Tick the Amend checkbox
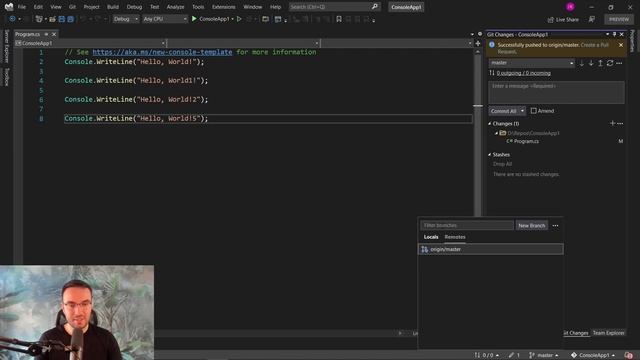Screen dimensions: 640x360 533,111
